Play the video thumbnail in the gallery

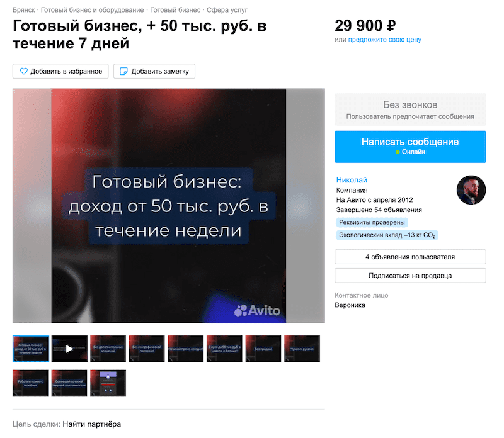coord(69,349)
